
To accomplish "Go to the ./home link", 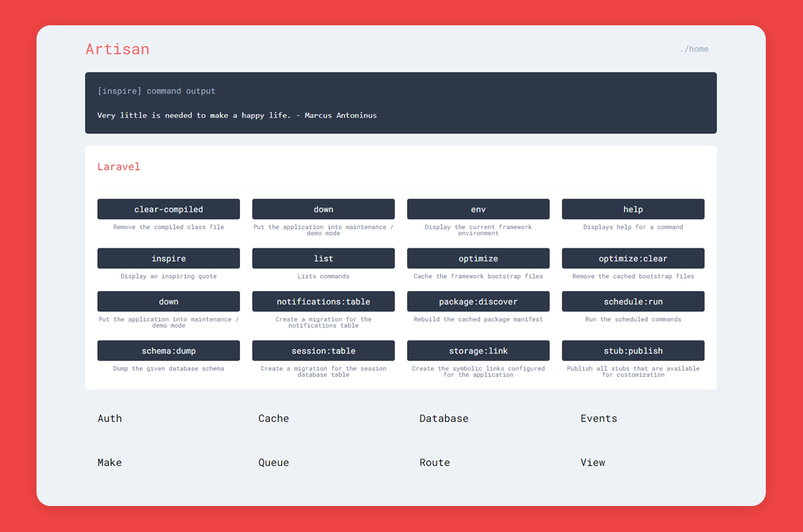I will [694, 49].
